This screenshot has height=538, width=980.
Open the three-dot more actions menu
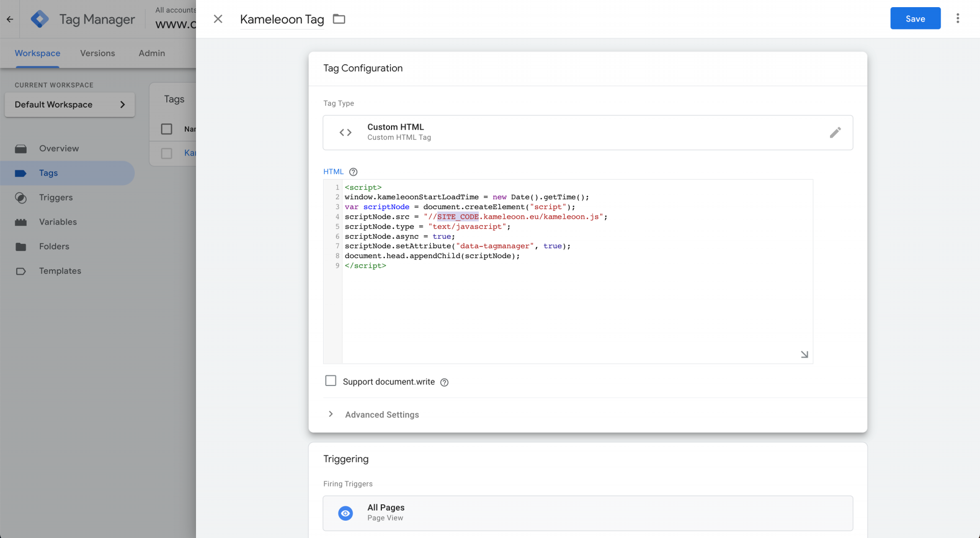pyautogui.click(x=958, y=18)
